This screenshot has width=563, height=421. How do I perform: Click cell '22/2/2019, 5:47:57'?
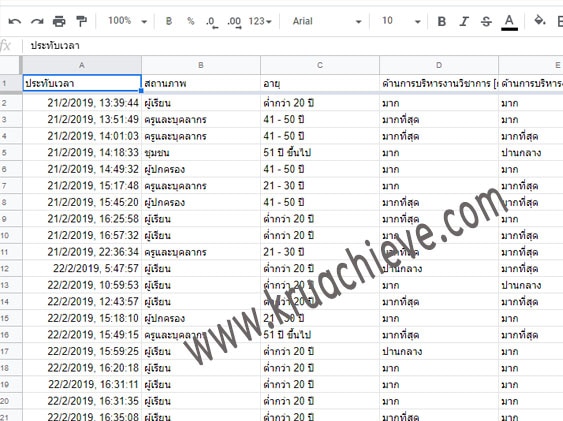click(x=82, y=268)
